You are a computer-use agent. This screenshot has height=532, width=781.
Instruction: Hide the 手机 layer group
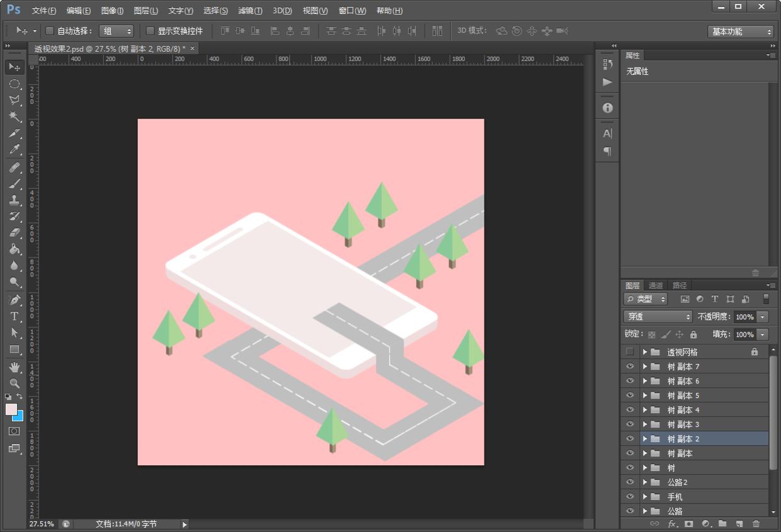[x=630, y=497]
